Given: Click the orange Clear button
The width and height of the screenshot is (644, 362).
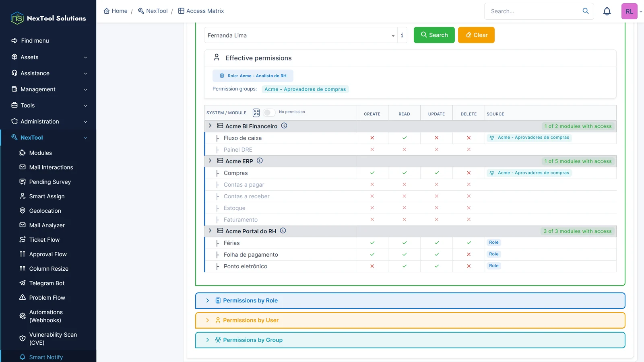Looking at the screenshot, I should pos(476,35).
